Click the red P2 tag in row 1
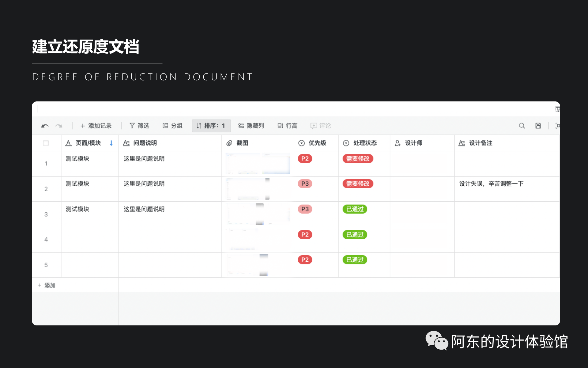 (x=305, y=158)
